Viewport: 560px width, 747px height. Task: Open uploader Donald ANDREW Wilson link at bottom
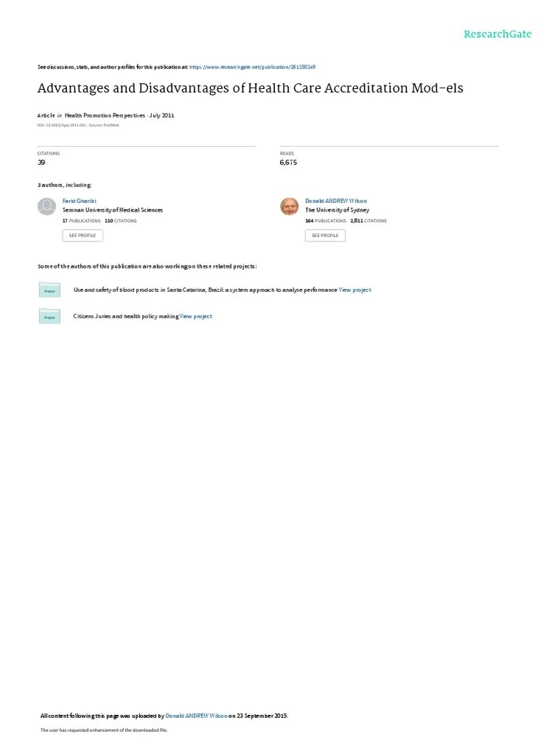click(196, 716)
